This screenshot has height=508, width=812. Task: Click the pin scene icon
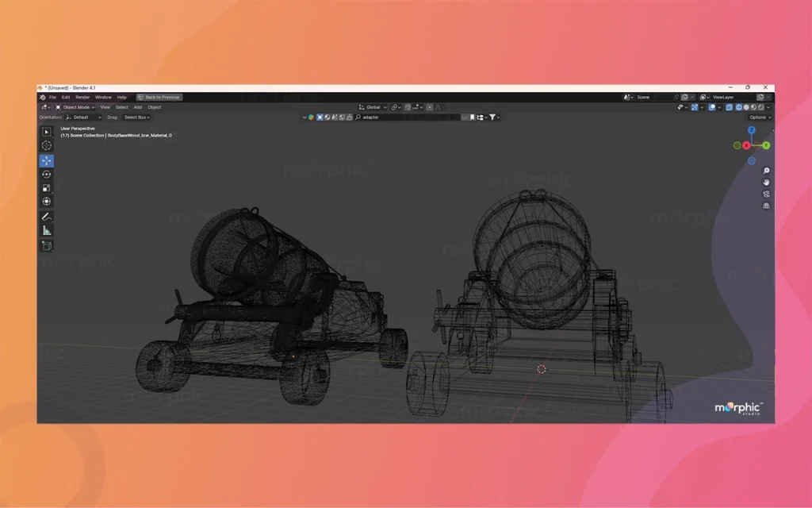coord(676,97)
